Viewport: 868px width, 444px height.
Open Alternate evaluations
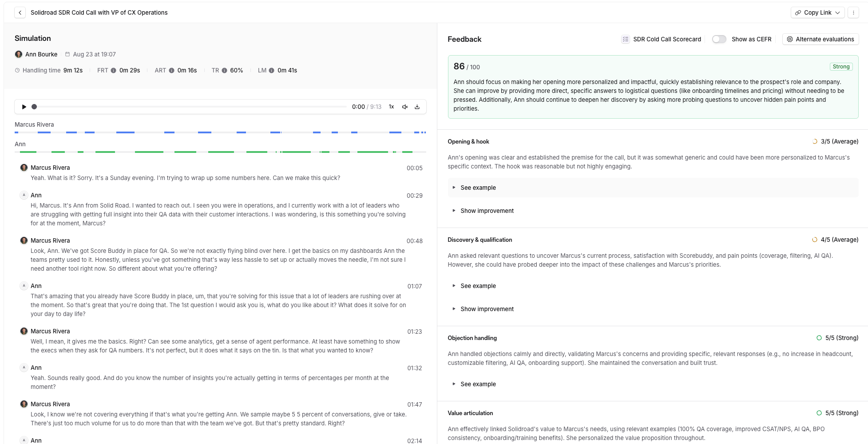coord(820,39)
